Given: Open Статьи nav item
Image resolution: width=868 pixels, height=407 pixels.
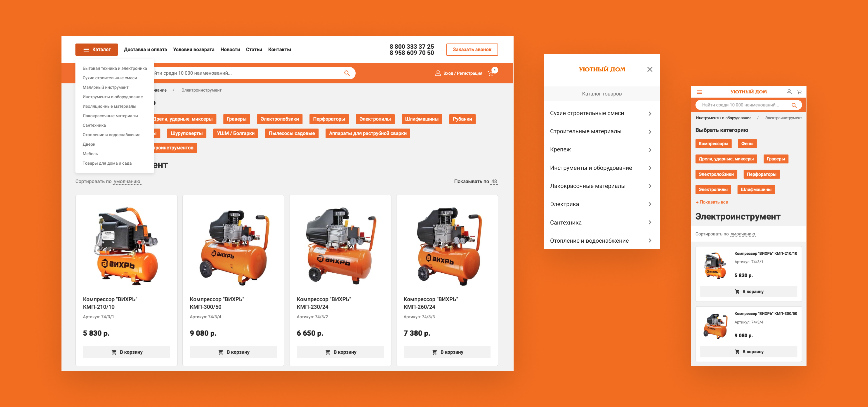Looking at the screenshot, I should tap(254, 50).
